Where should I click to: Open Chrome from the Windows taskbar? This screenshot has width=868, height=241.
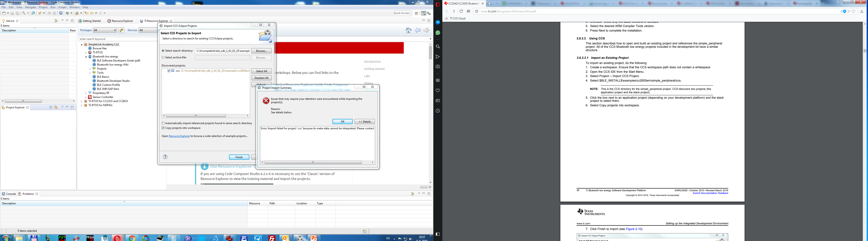tap(132, 238)
